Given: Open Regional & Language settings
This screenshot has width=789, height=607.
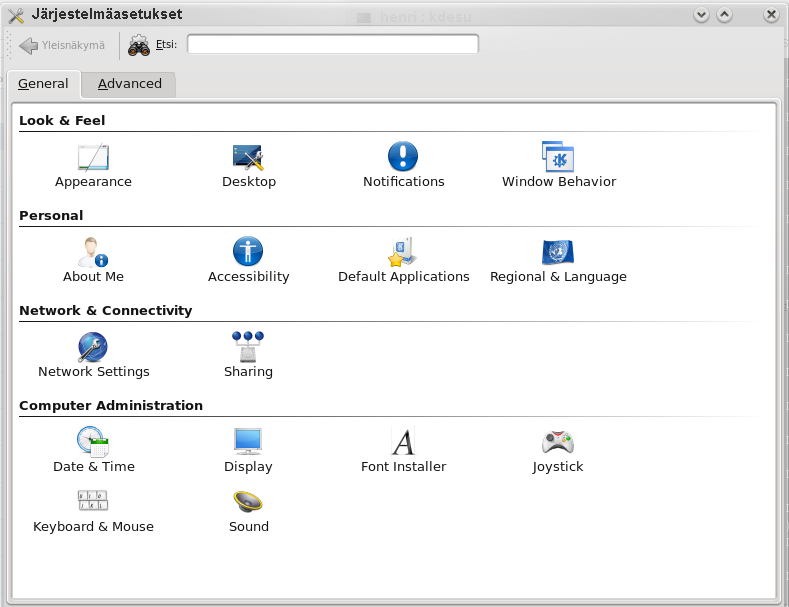Looking at the screenshot, I should [x=558, y=253].
